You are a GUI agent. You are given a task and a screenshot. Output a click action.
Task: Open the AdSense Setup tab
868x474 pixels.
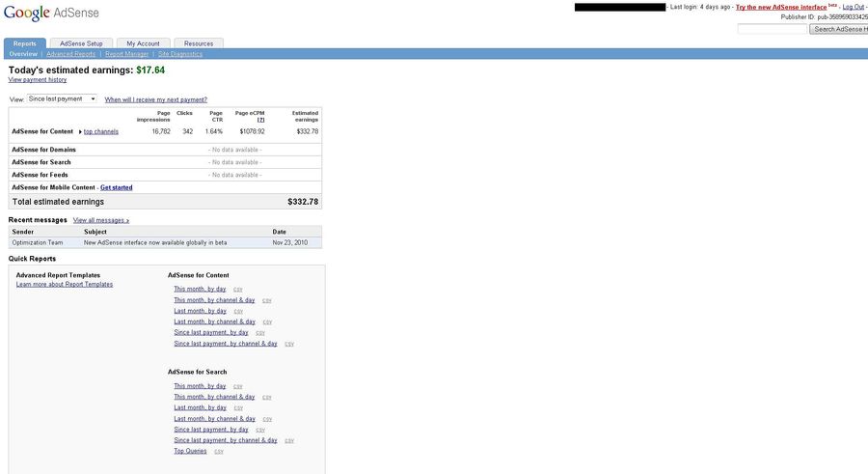pos(81,43)
